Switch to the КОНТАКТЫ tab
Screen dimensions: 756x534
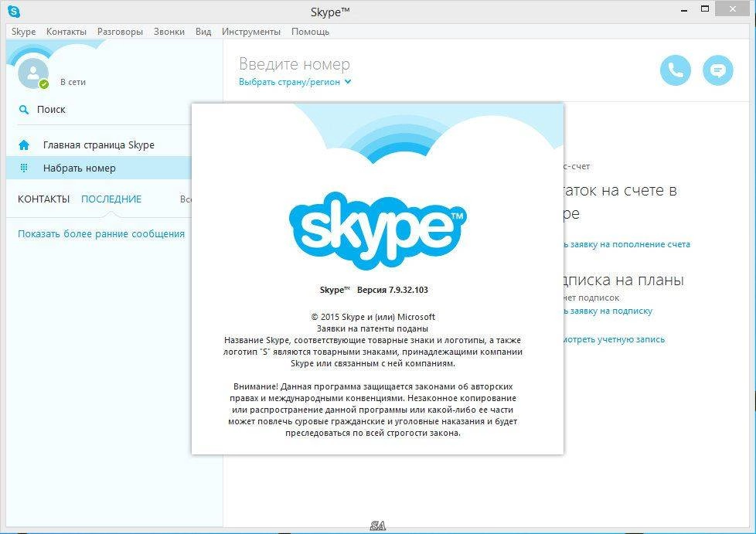[x=44, y=199]
